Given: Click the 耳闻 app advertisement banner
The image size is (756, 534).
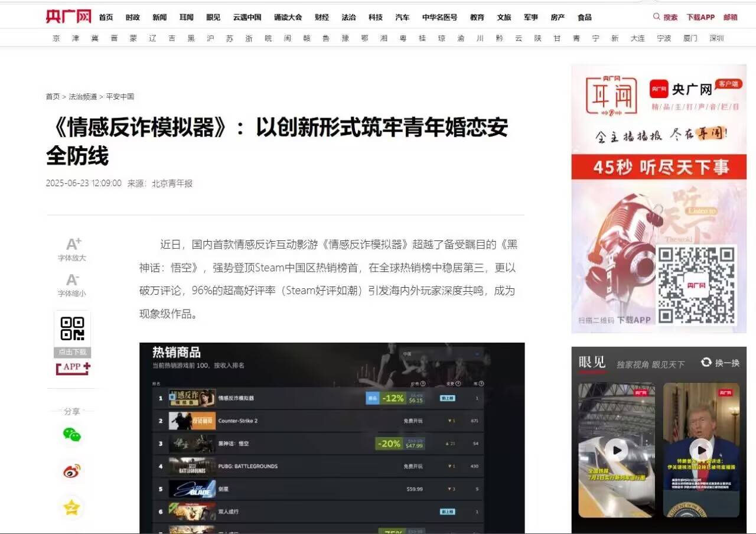Looking at the screenshot, I should click(659, 198).
